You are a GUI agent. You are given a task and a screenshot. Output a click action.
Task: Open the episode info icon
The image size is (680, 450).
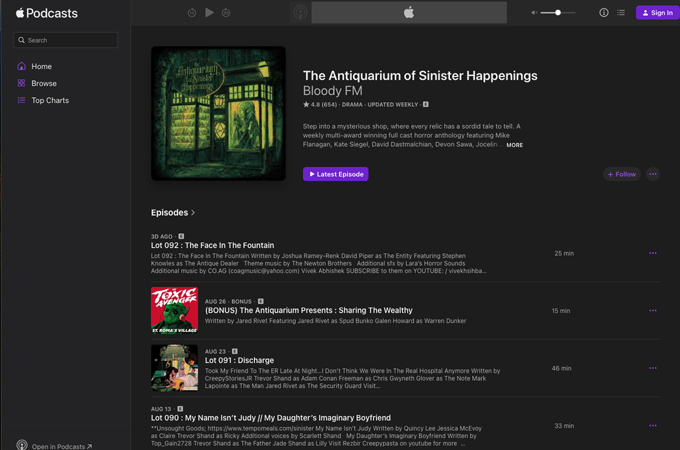[604, 13]
